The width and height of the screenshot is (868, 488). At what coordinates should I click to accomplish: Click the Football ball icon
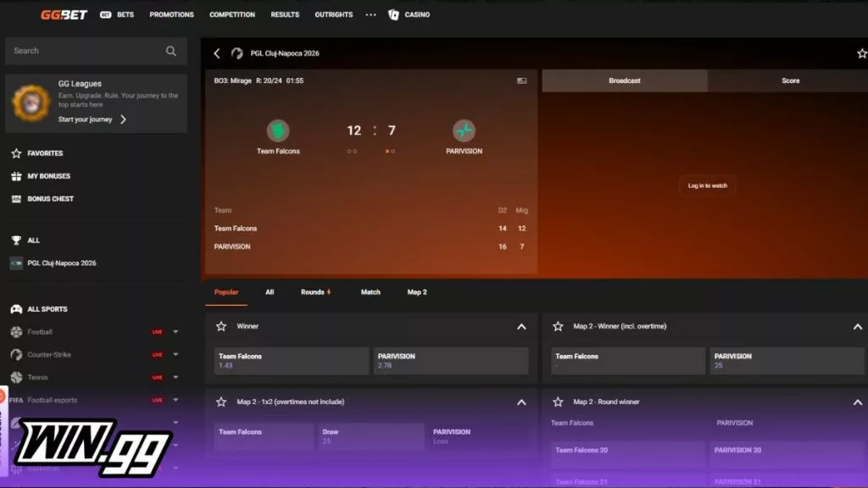(16, 332)
